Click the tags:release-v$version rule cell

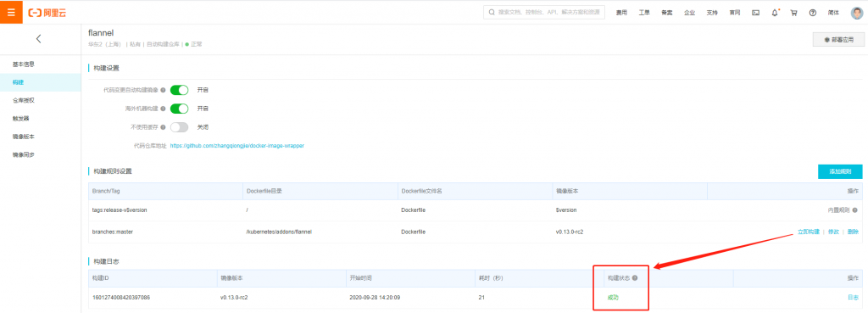(x=120, y=210)
